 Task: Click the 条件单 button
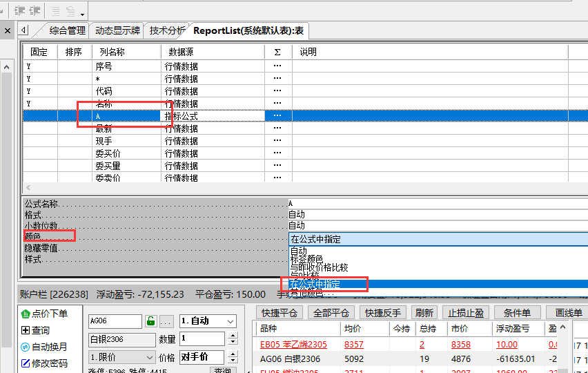(x=517, y=313)
